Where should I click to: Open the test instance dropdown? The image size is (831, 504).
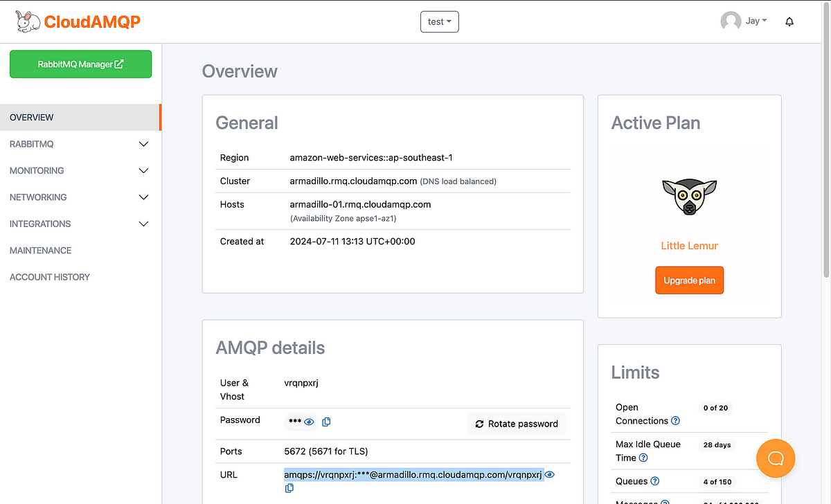439,21
